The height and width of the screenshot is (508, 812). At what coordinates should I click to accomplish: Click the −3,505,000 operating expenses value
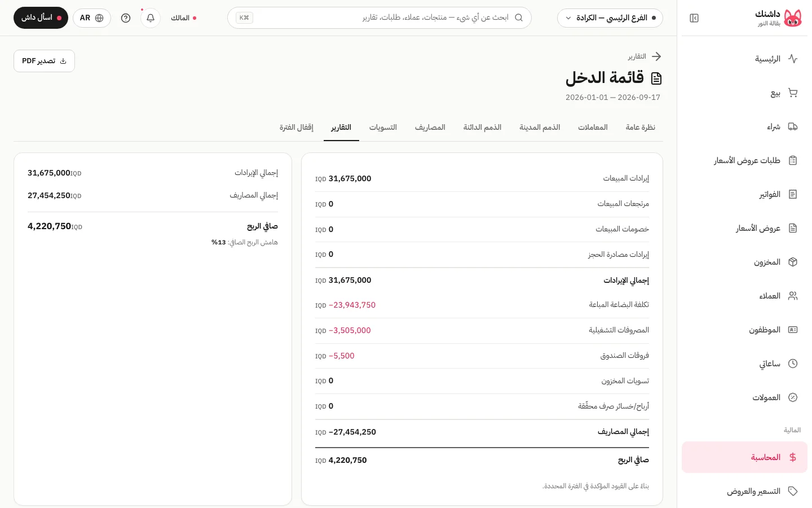[x=350, y=330]
